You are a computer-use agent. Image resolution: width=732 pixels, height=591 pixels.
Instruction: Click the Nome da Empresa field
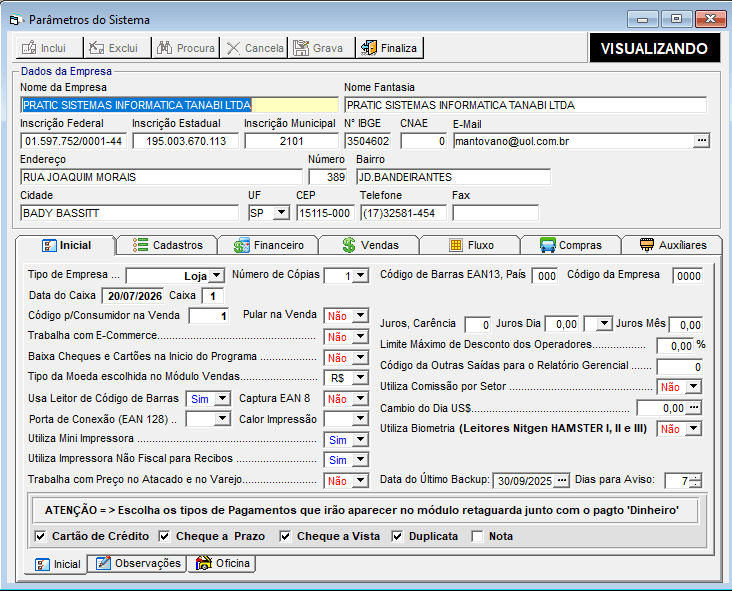179,105
